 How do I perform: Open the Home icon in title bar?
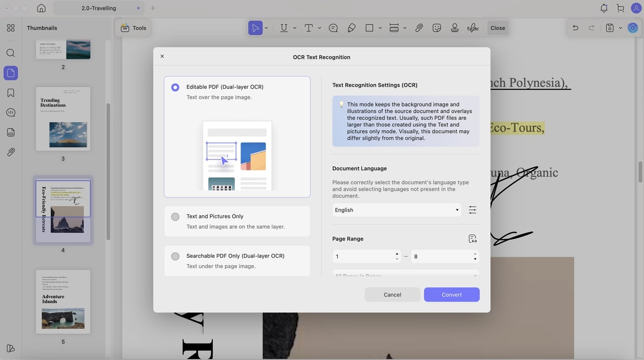tap(41, 8)
